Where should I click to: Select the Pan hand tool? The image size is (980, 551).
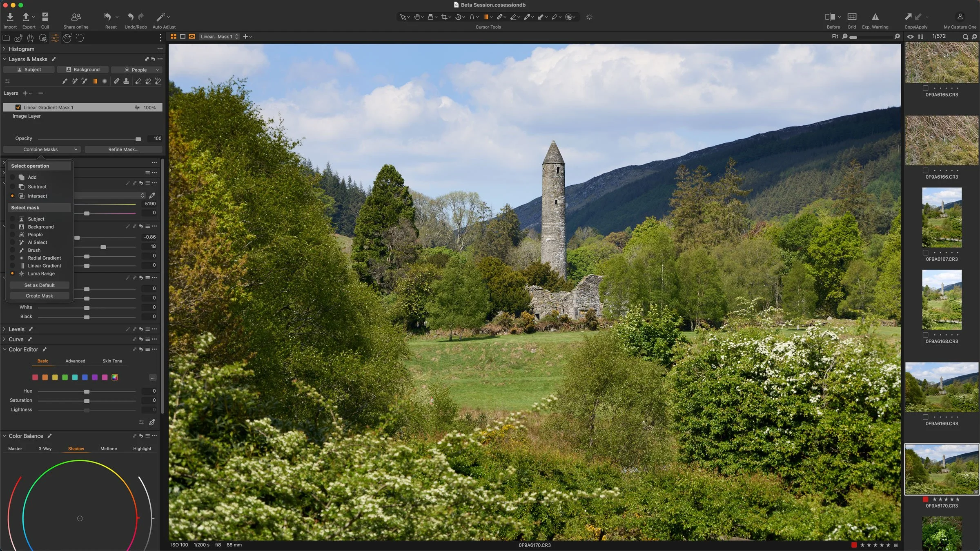tap(417, 17)
